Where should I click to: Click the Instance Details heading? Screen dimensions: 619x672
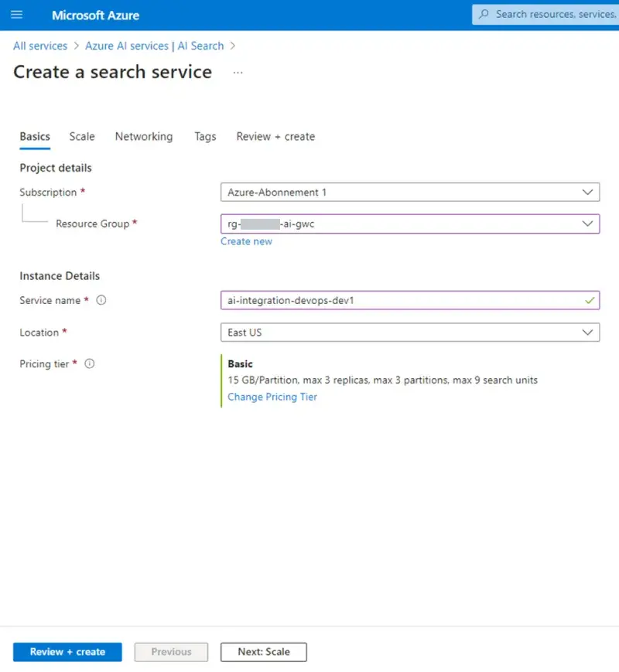pos(60,276)
